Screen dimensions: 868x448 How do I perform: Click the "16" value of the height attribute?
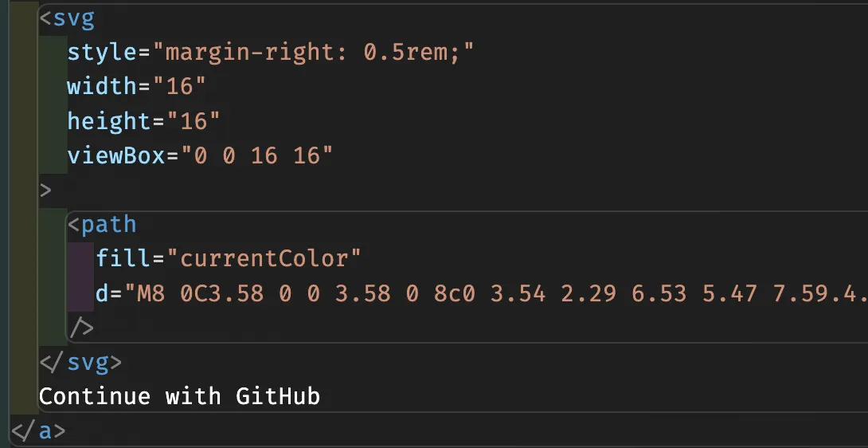194,121
